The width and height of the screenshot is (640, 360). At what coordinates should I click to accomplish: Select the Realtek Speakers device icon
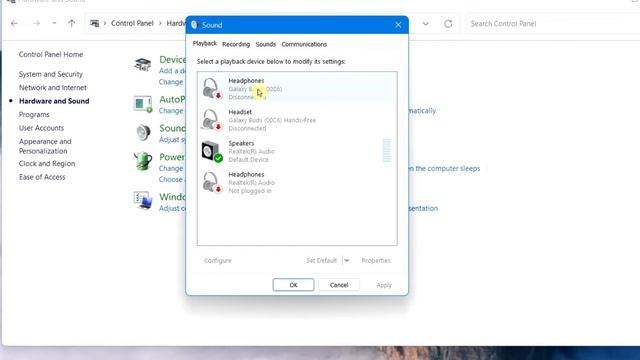(x=212, y=151)
